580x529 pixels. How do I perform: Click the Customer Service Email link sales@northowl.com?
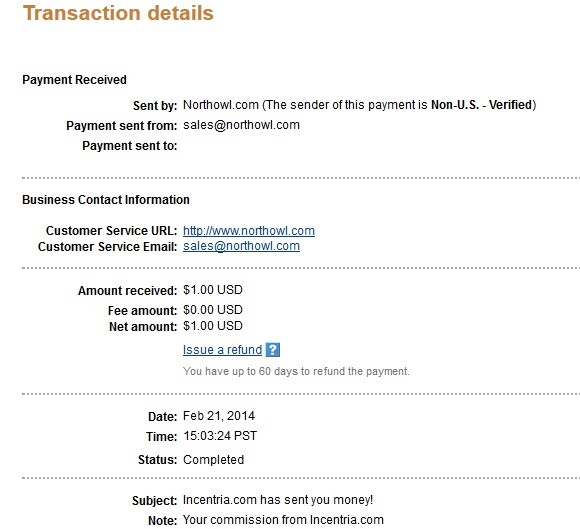coord(242,246)
